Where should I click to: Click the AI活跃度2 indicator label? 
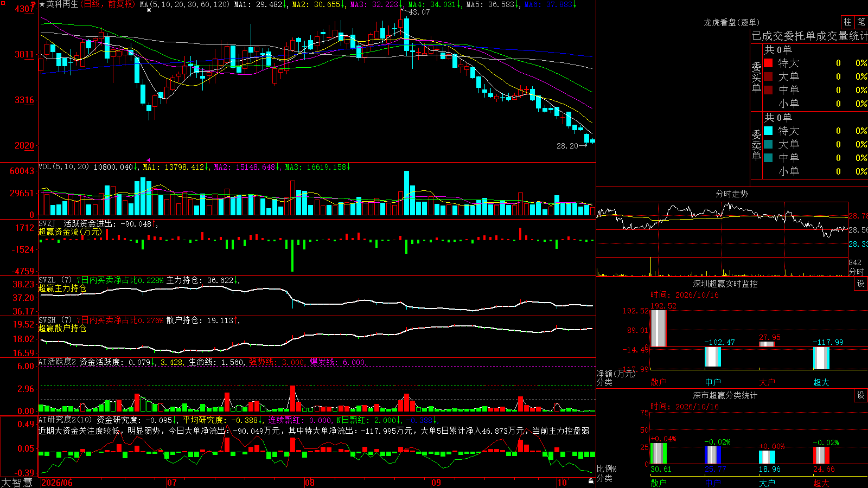pos(58,362)
